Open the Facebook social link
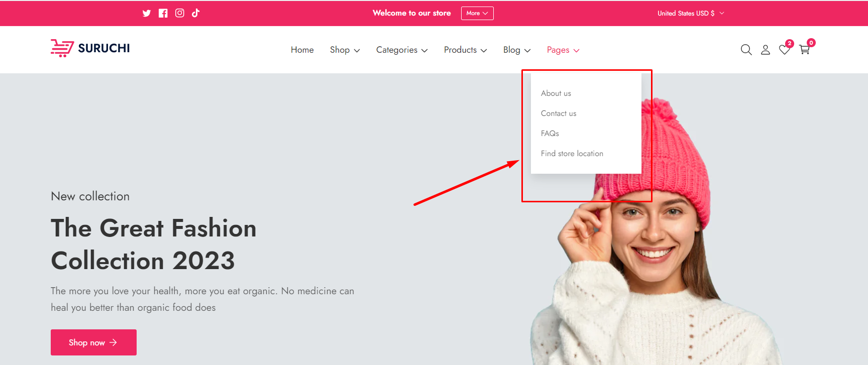 pos(163,13)
